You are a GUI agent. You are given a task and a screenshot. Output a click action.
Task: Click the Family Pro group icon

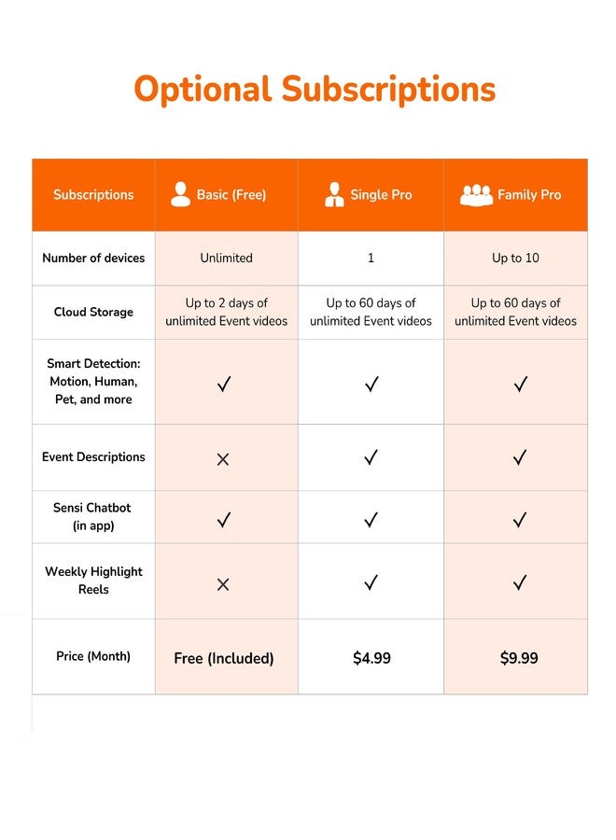coord(476,196)
